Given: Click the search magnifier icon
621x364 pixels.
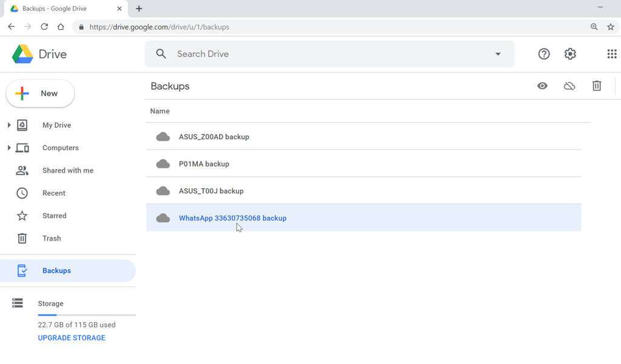Looking at the screenshot, I should click(x=161, y=54).
